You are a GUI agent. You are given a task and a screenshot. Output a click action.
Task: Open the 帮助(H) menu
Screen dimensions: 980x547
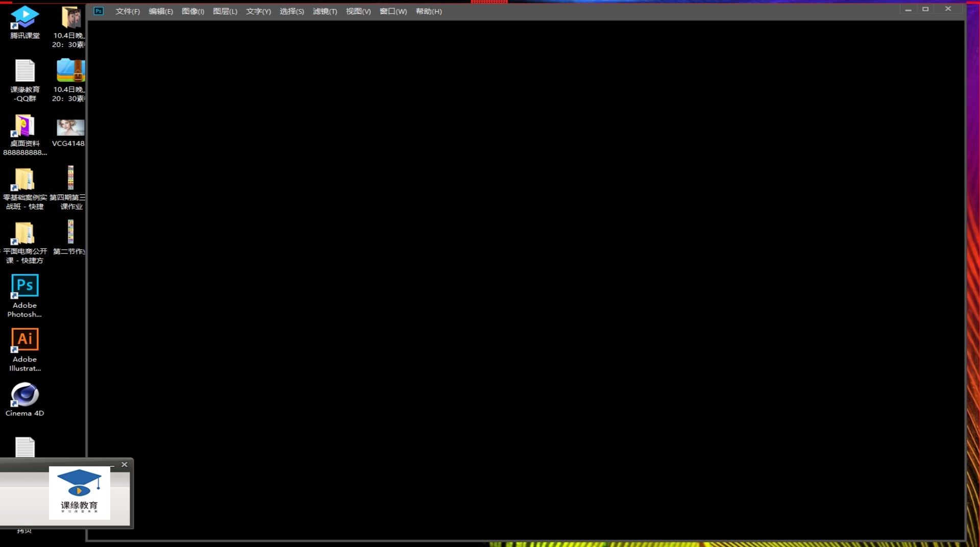click(x=429, y=11)
